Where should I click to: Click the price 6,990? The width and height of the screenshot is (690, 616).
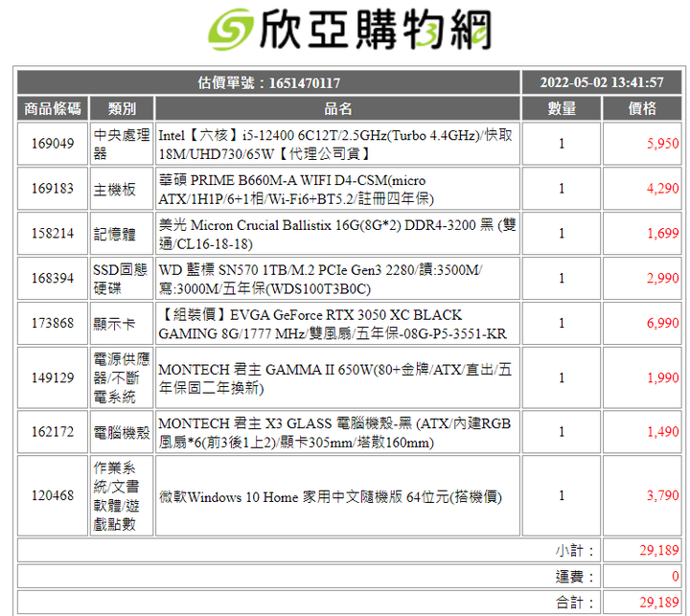(x=662, y=323)
